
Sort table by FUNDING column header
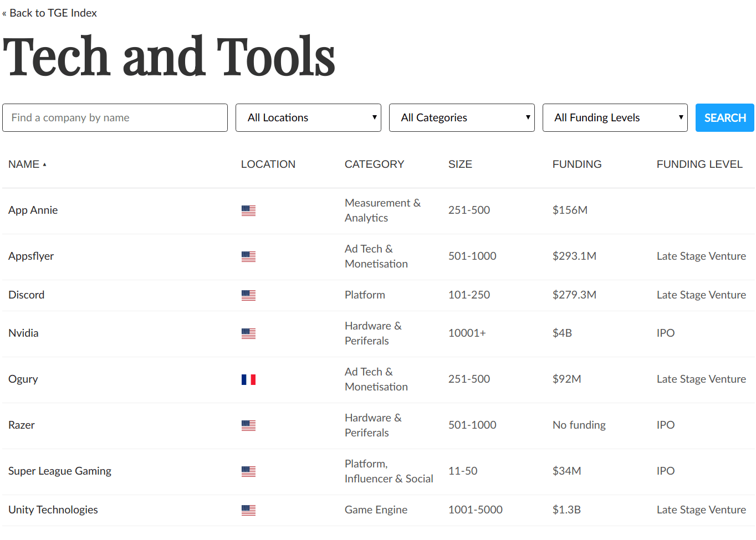point(577,164)
